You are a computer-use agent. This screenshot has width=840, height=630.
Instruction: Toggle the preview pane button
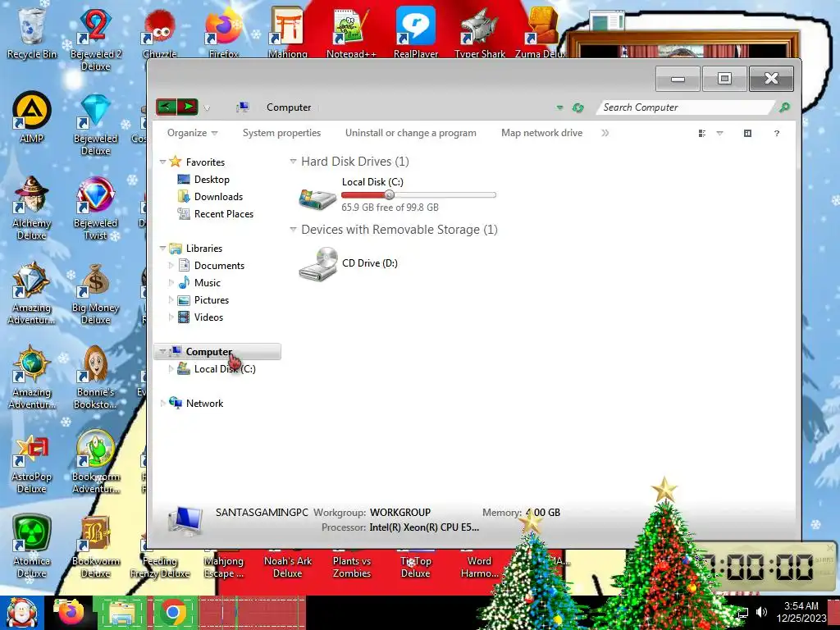(747, 134)
